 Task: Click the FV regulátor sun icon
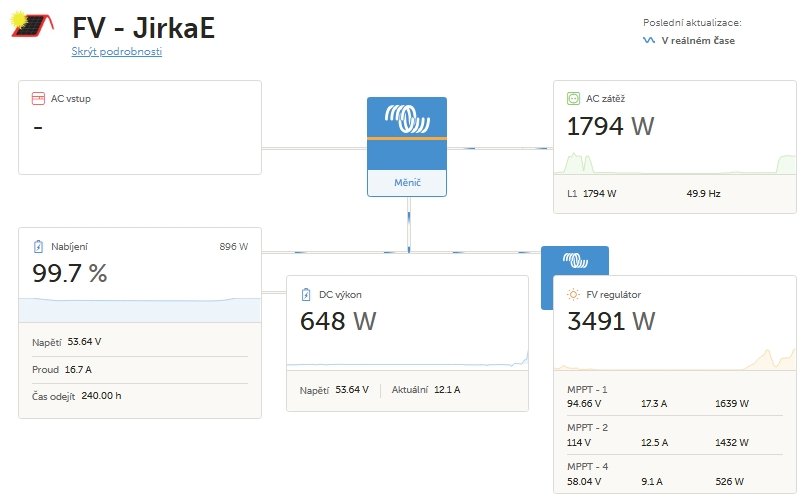(573, 294)
